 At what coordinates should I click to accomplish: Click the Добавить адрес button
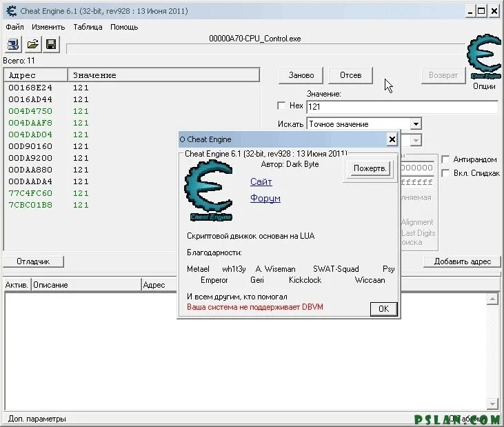(462, 261)
